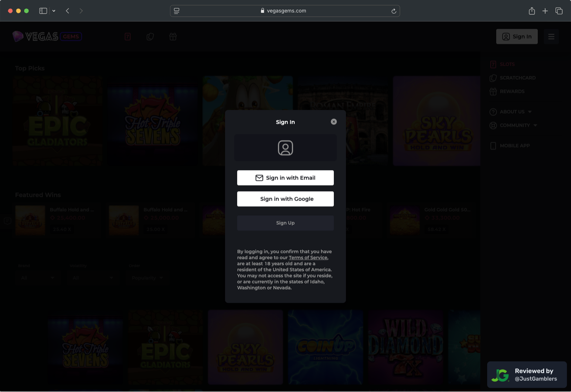Image resolution: width=571 pixels, height=392 pixels.
Task: Click the Safari Share icon
Action: [532, 11]
